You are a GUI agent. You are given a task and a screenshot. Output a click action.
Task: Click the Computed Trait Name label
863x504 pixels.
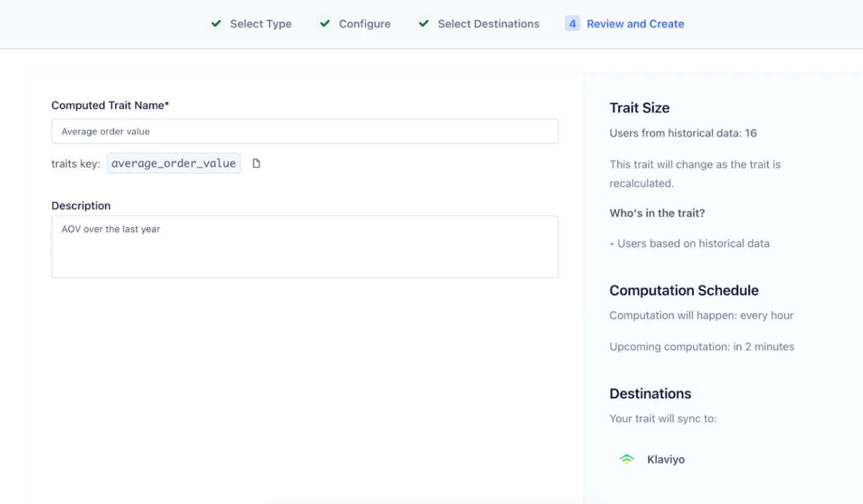tap(110, 105)
